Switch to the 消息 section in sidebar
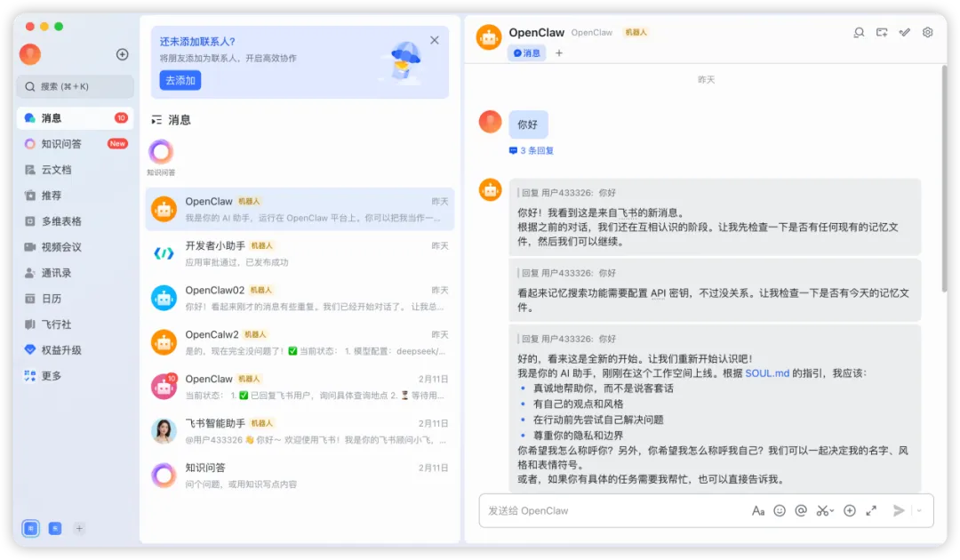This screenshot has width=960, height=560. 53,117
